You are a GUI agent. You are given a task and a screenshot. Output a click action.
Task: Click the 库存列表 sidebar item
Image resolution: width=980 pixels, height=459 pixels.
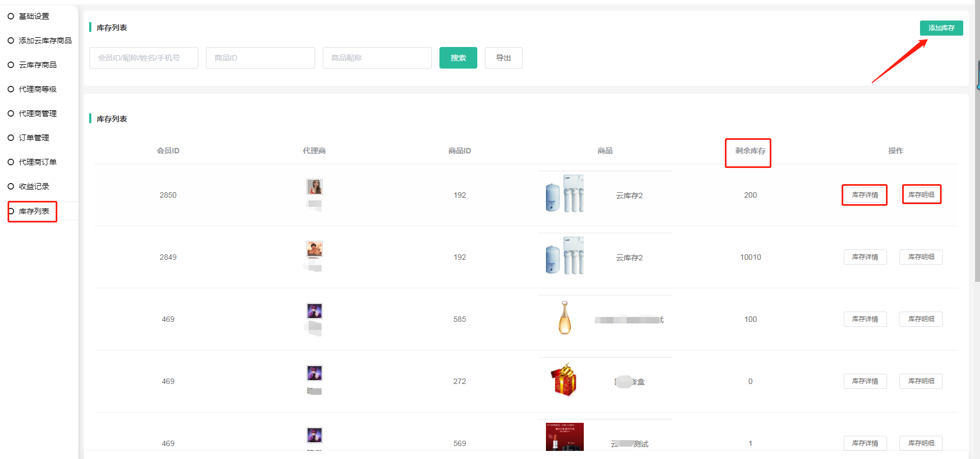(34, 211)
